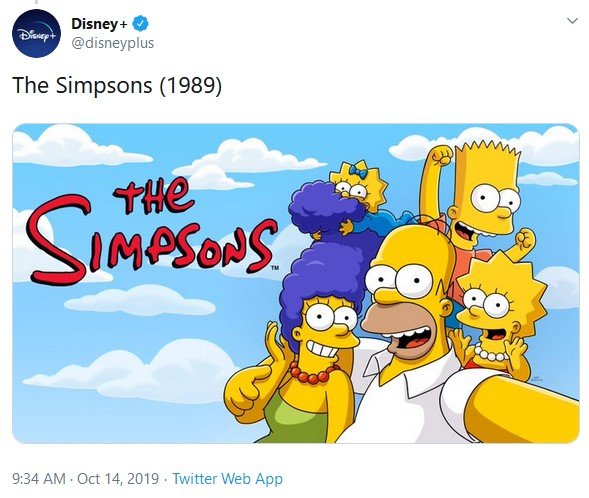This screenshot has height=498, width=589.
Task: Open The Simpsons image attachment
Action: tap(296, 283)
